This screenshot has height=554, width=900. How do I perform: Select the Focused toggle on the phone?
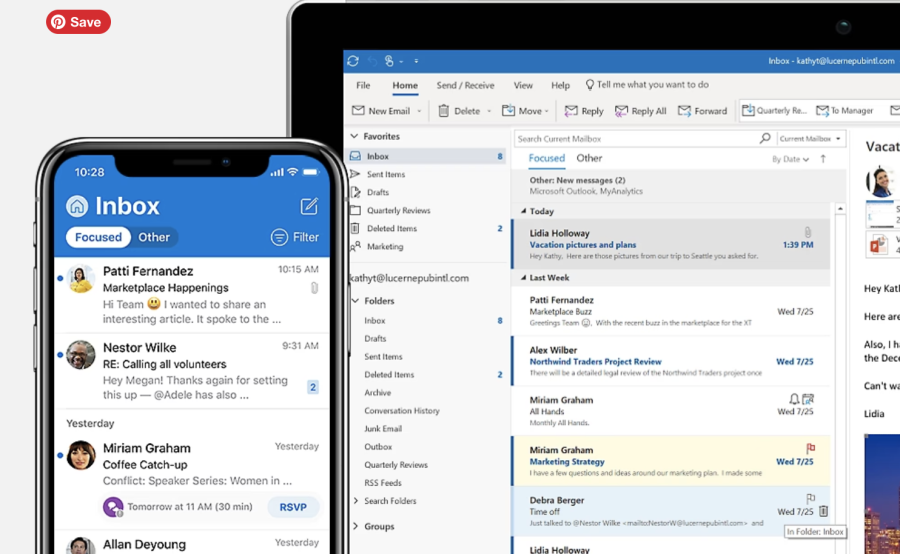98,237
